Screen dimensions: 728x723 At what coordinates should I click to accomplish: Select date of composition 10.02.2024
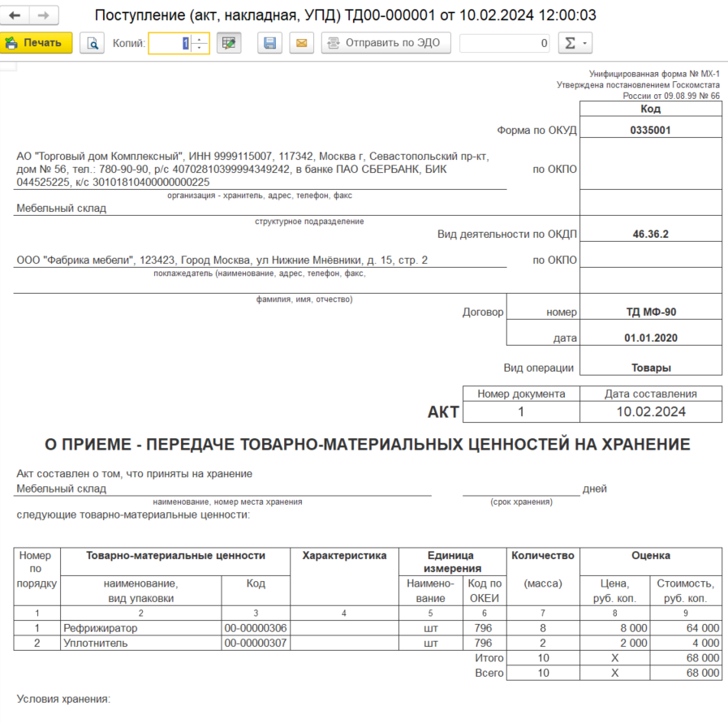click(x=650, y=411)
